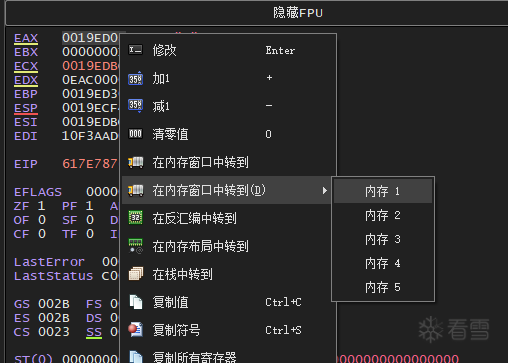Click the LastError label
The image size is (508, 363).
click(x=49, y=262)
